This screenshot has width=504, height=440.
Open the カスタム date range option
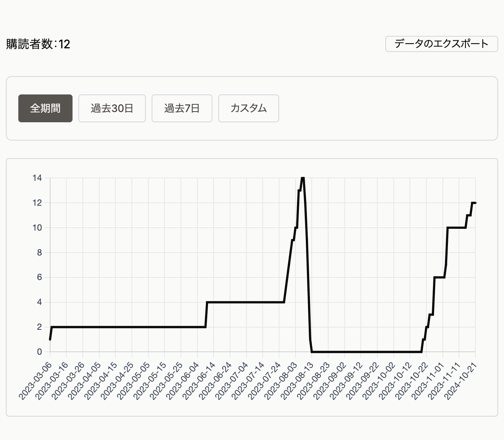(x=249, y=108)
